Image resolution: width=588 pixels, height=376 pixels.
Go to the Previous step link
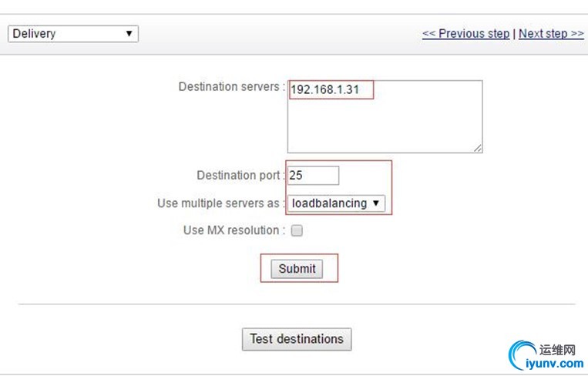(x=465, y=33)
